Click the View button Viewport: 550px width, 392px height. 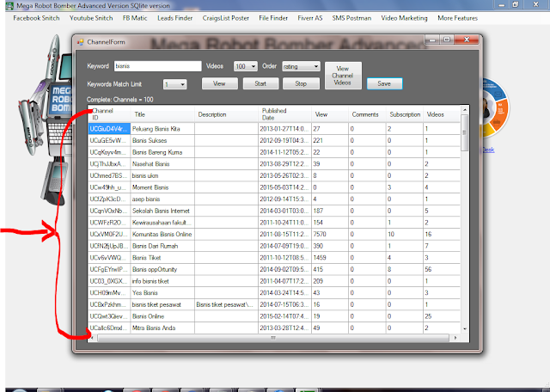click(x=220, y=83)
